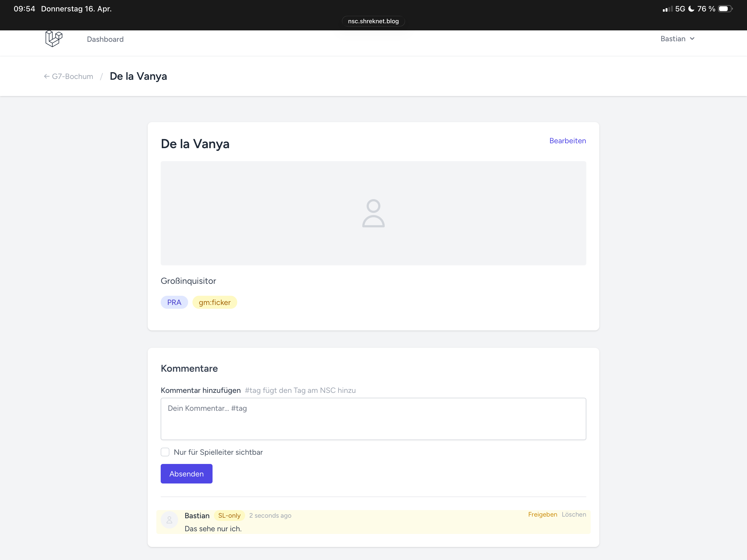Viewport: 747px width, 560px height.
Task: Click the Laravel logo icon
Action: (54, 39)
